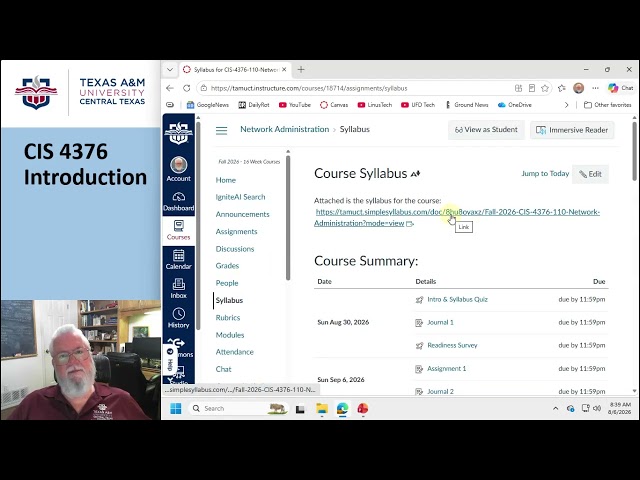Open People in course menu
Screen dimensions: 640x480
pos(227,283)
